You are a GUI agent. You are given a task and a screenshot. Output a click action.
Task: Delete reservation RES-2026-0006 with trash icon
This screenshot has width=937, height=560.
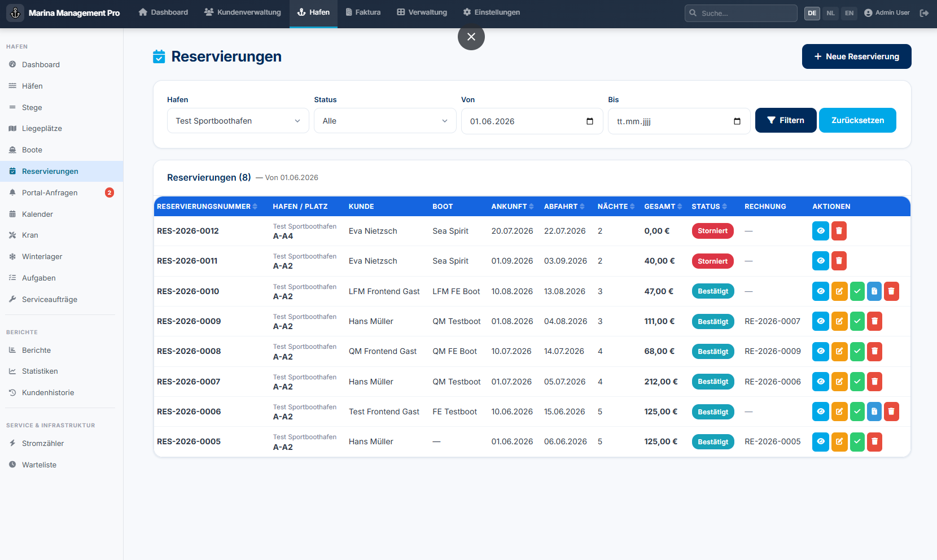coord(891,412)
